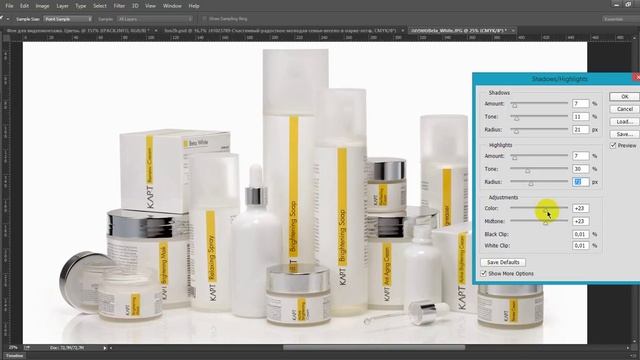The height and width of the screenshot is (360, 640).
Task: Open the Timeline panel tab
Action: (x=14, y=356)
